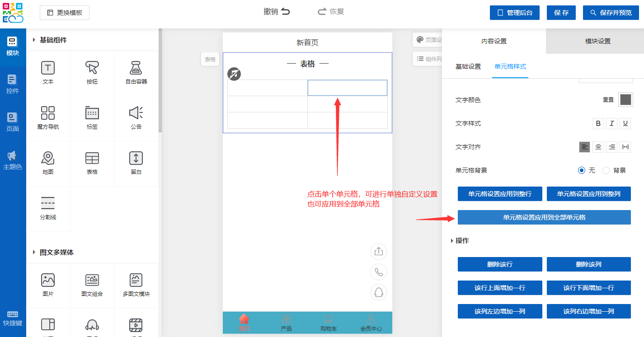Image resolution: width=644 pixels, height=337 pixels.
Task: Select the 自由容器 free container icon
Action: coord(136,68)
